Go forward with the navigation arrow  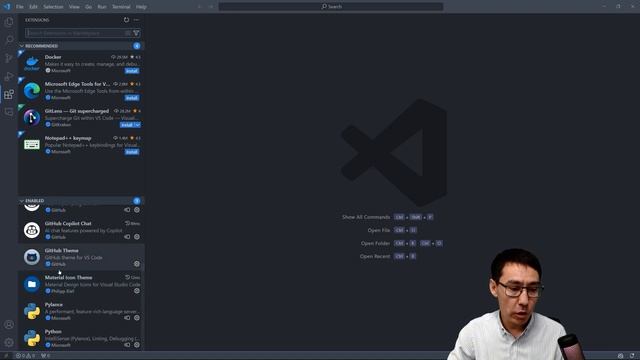pyautogui.click(x=211, y=7)
